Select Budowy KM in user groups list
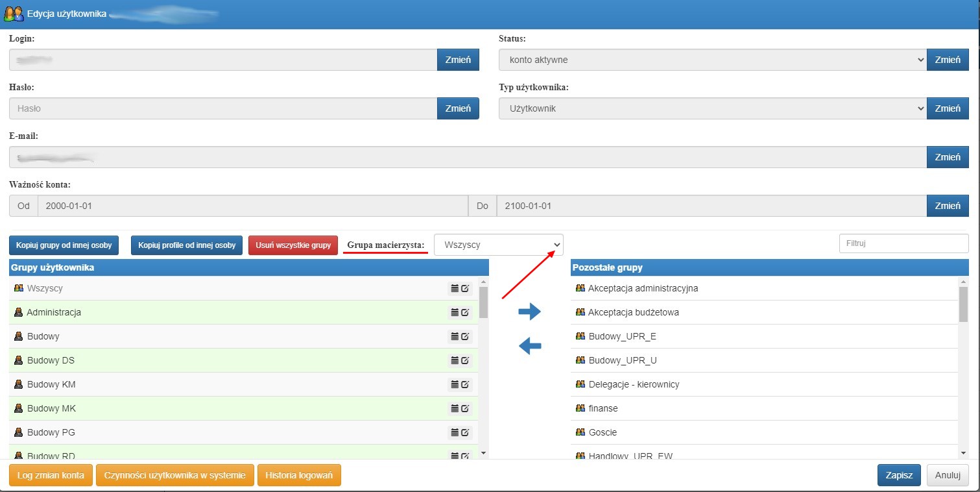Viewport: 980px width, 492px height. click(243, 384)
